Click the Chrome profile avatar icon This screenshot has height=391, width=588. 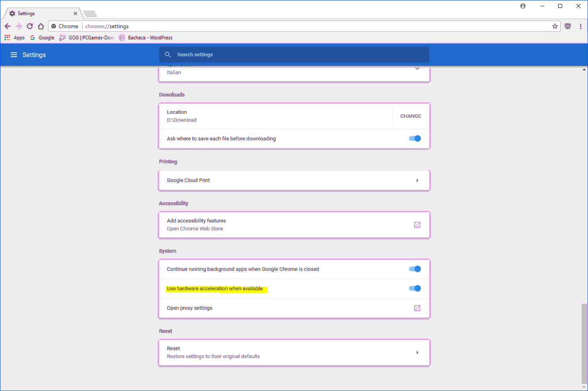(523, 6)
